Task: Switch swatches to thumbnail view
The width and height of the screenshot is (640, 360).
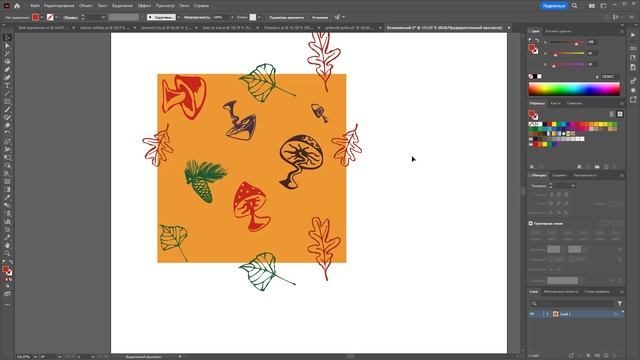Action: click(x=620, y=114)
